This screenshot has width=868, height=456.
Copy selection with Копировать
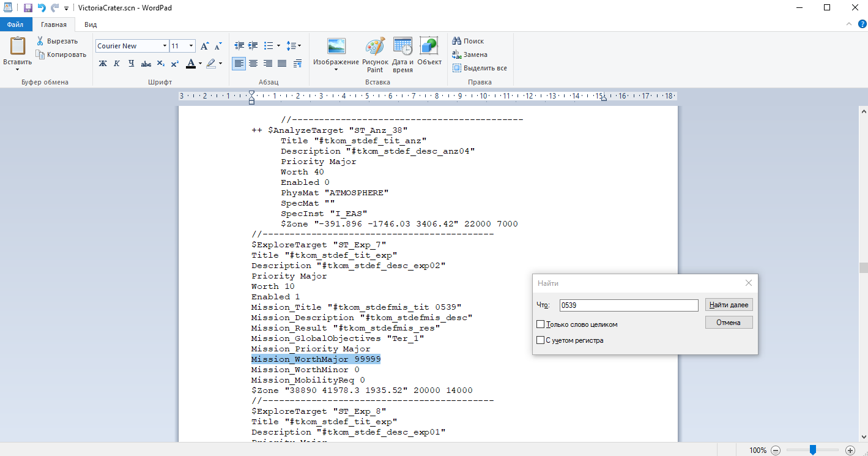click(x=61, y=54)
